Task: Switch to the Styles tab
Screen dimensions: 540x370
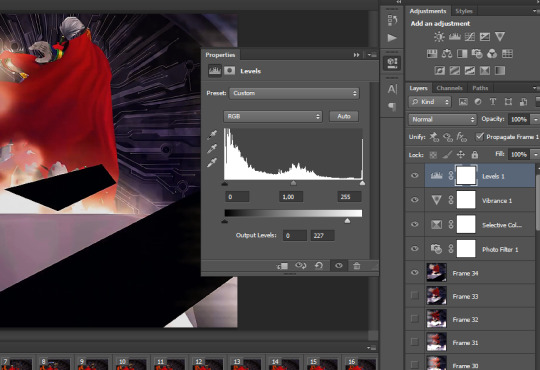Action: [464, 11]
